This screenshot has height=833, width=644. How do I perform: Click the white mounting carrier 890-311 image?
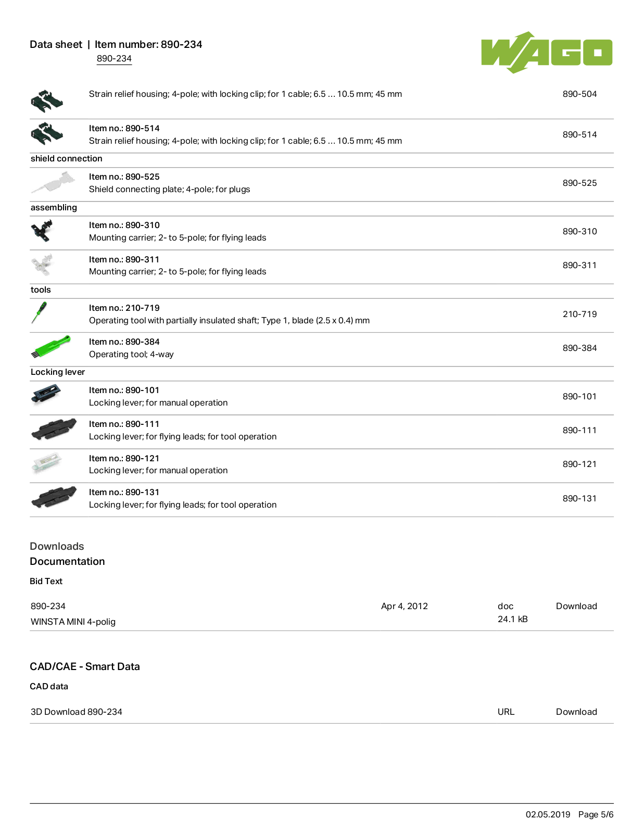pos(42,264)
